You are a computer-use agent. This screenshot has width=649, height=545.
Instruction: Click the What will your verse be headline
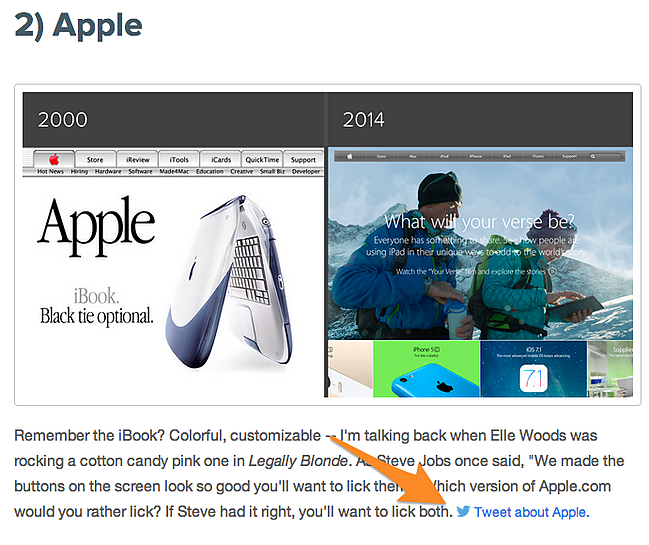(480, 221)
